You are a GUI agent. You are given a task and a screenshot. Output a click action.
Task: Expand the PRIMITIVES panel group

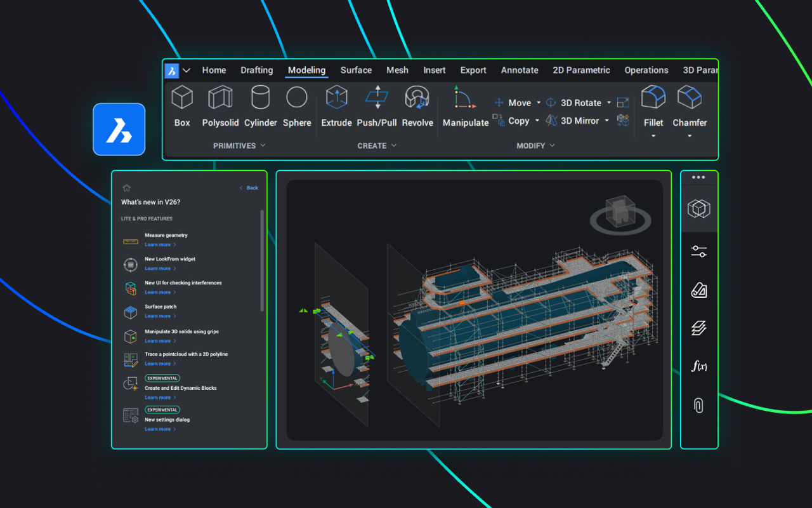tap(239, 145)
